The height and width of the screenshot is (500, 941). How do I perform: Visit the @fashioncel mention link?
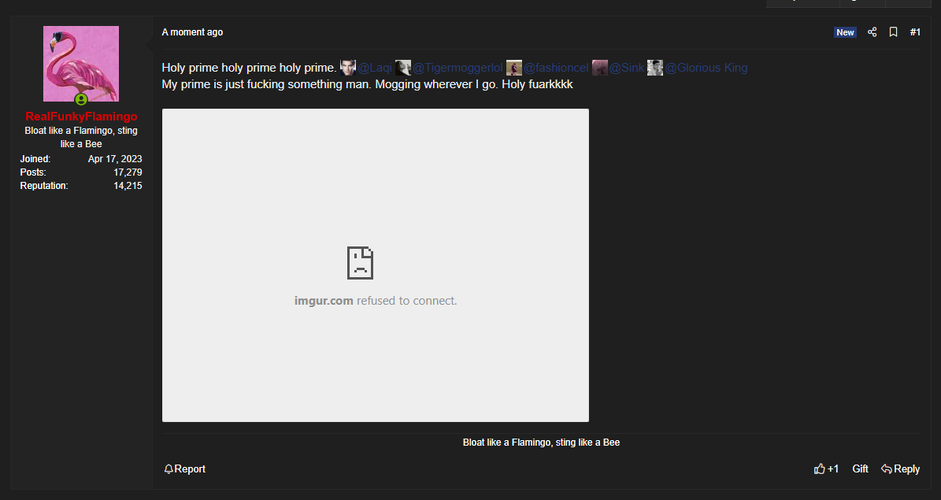pos(556,68)
